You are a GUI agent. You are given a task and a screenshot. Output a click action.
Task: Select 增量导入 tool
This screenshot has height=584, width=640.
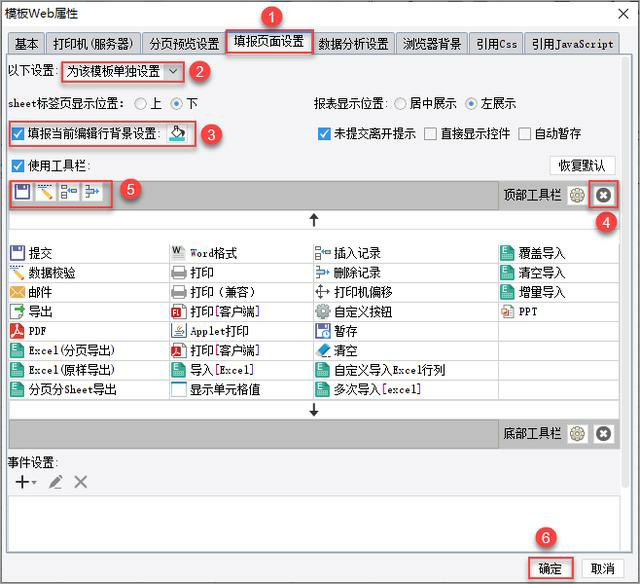533,292
